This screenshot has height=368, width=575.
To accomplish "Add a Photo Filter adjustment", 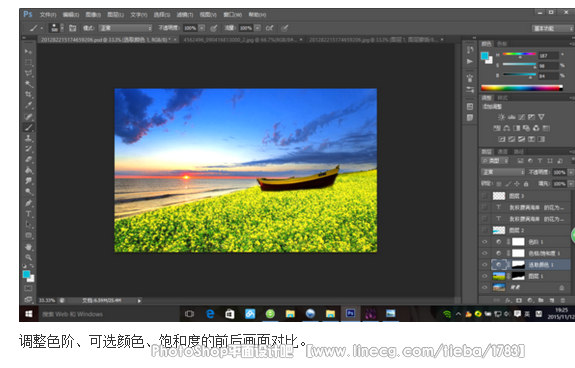I will (x=527, y=128).
